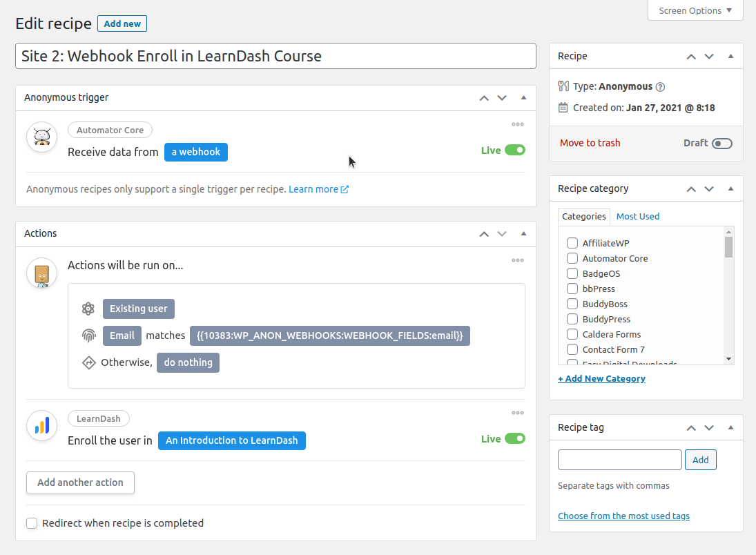Check the Contact Form 7 category
The height and width of the screenshot is (555, 756).
(x=572, y=349)
